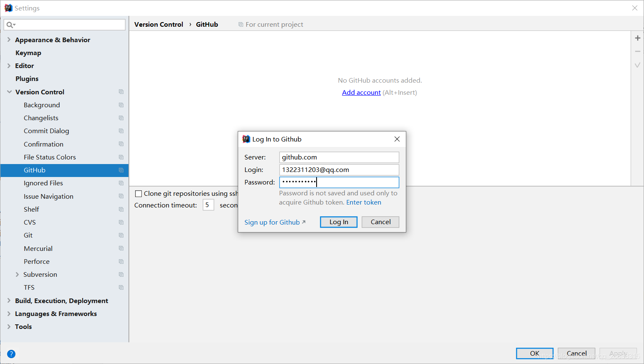The image size is (644, 364).
Task: Enable Clone git repositories using ssh
Action: (138, 194)
